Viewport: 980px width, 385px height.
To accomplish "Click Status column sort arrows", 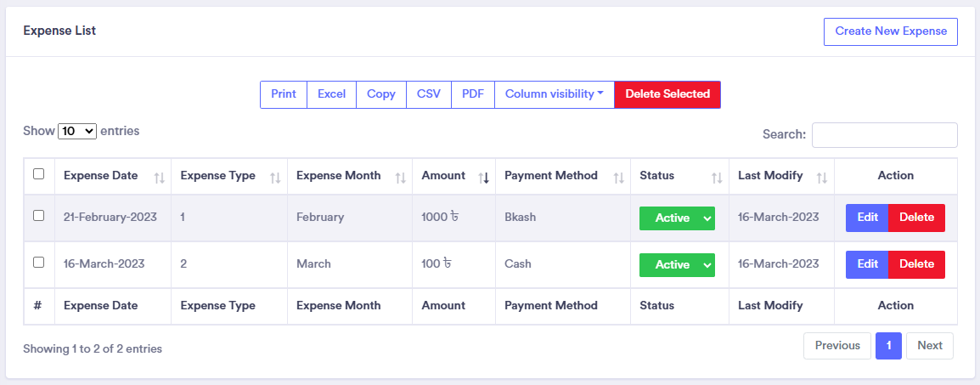I will point(717,177).
